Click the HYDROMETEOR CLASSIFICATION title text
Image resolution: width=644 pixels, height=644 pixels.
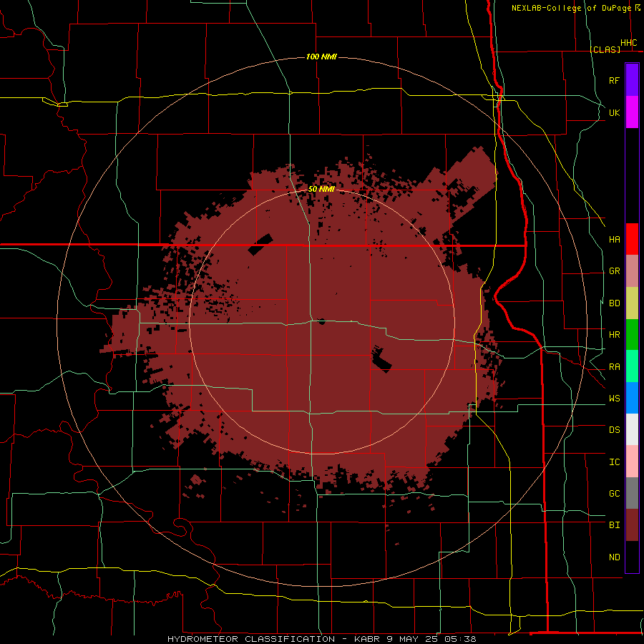[x=251, y=639]
